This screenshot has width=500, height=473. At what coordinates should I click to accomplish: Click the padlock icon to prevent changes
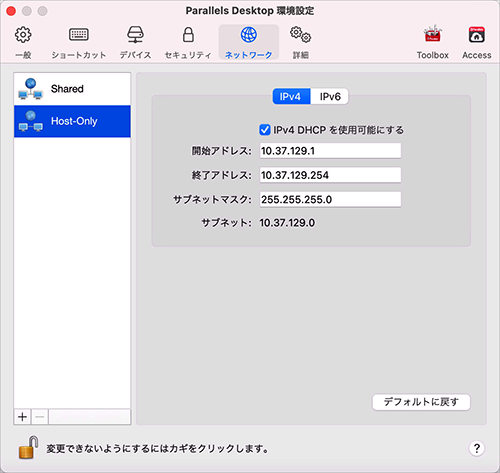coord(29,447)
